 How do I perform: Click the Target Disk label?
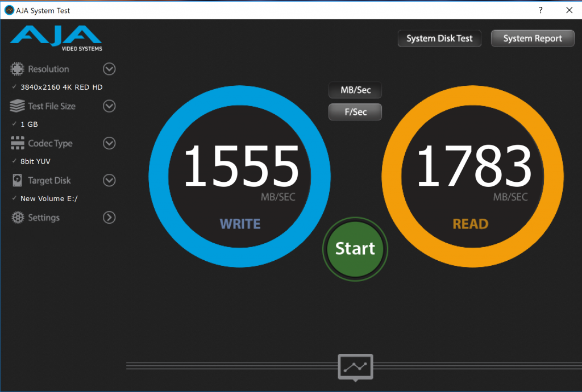click(49, 181)
